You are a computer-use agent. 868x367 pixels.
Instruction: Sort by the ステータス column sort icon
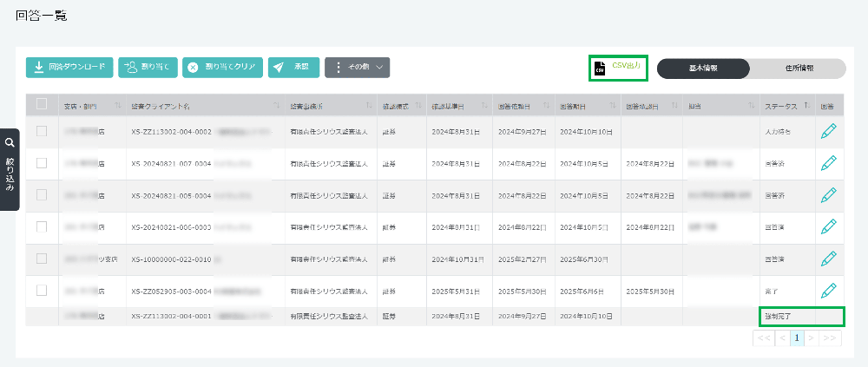tap(807, 106)
